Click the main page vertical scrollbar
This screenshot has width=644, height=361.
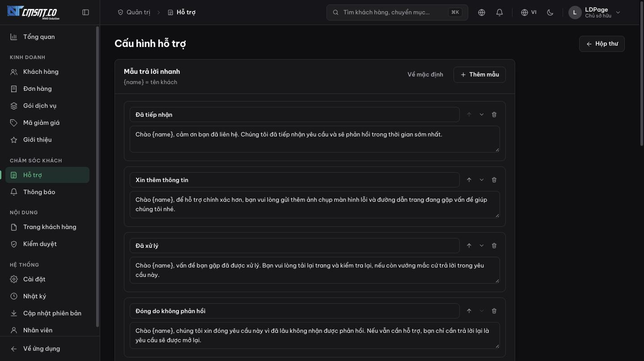pyautogui.click(x=642, y=74)
